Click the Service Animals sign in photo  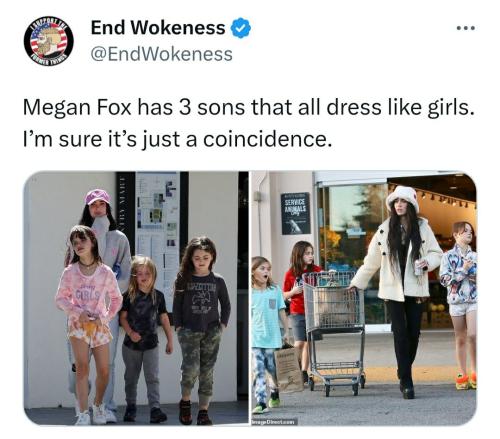(296, 214)
